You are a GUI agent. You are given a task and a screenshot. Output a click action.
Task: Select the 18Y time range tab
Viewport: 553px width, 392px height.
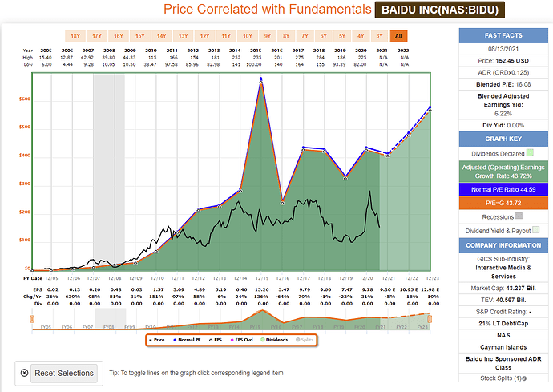pyautogui.click(x=75, y=36)
